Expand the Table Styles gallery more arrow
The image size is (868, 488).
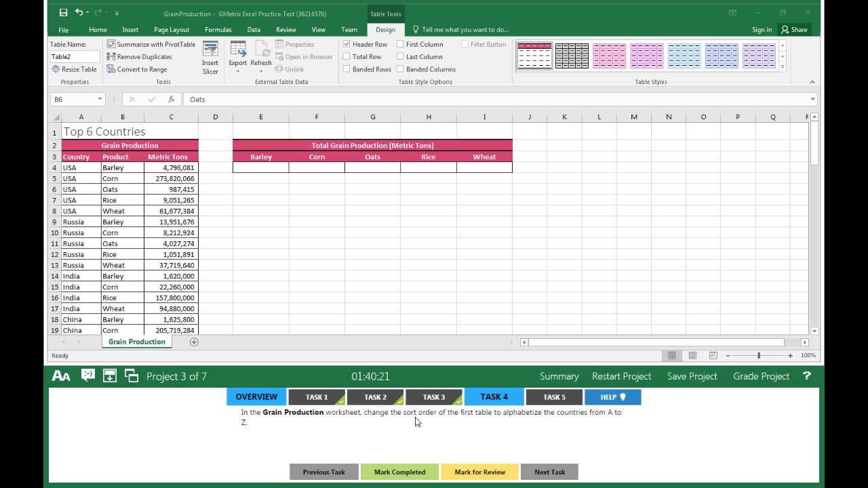(x=783, y=68)
